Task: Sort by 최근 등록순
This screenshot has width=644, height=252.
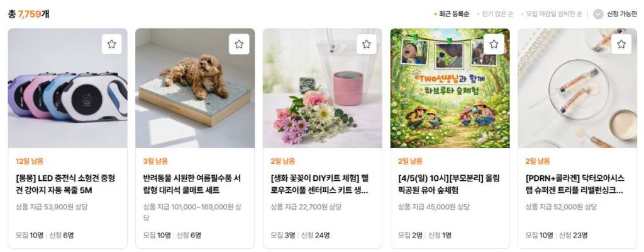Action: pos(452,14)
